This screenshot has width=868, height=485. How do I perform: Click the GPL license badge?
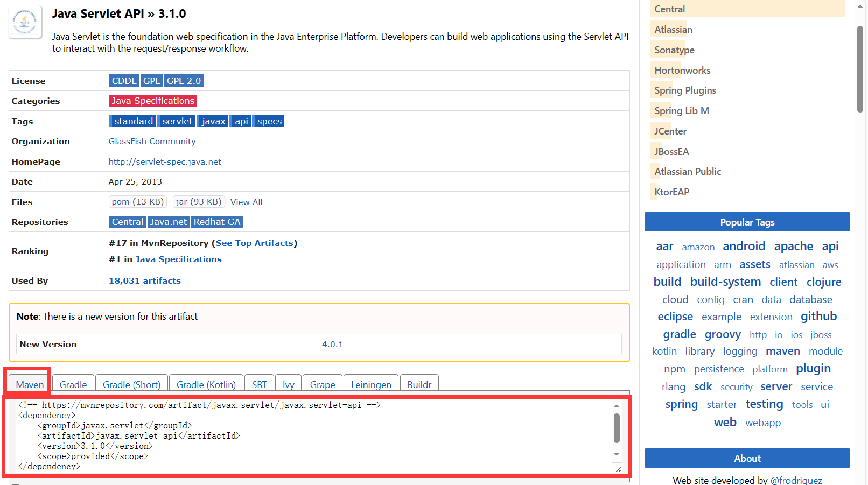click(151, 81)
